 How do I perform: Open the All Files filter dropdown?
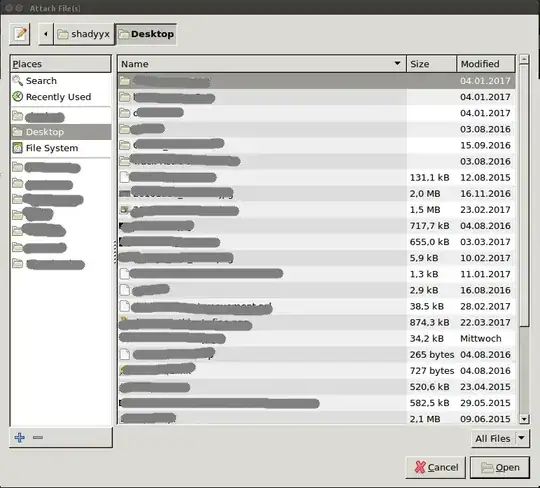(500, 438)
